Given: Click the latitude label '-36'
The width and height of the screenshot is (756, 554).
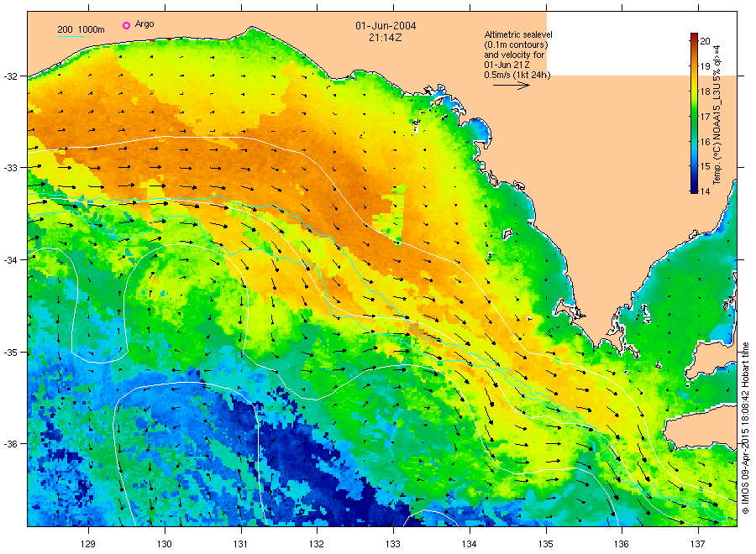Looking at the screenshot, I should pyautogui.click(x=11, y=444).
